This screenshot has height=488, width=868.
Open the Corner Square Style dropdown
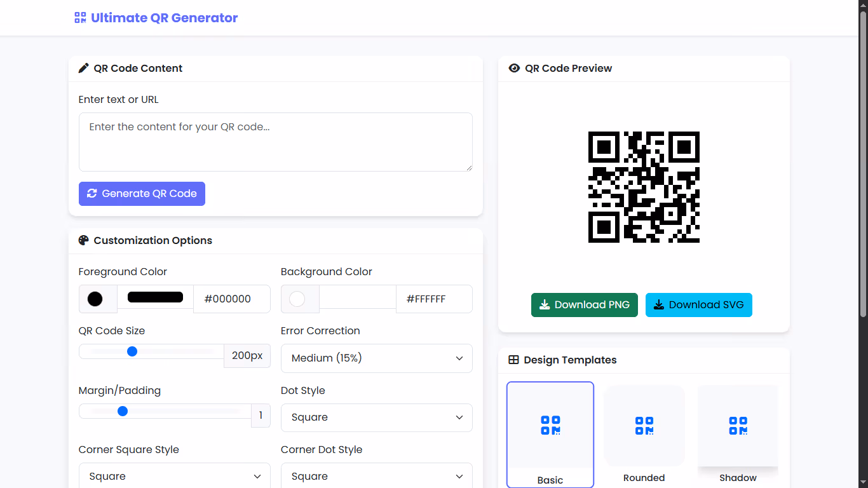[x=175, y=477]
